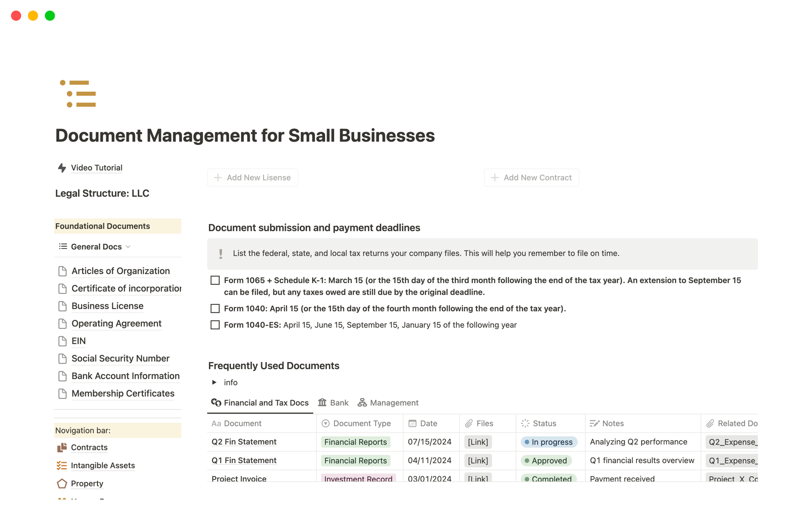Viewport: 812px width, 508px height.
Task: Click the paperclip icon in the Files column header
Action: tap(469, 423)
